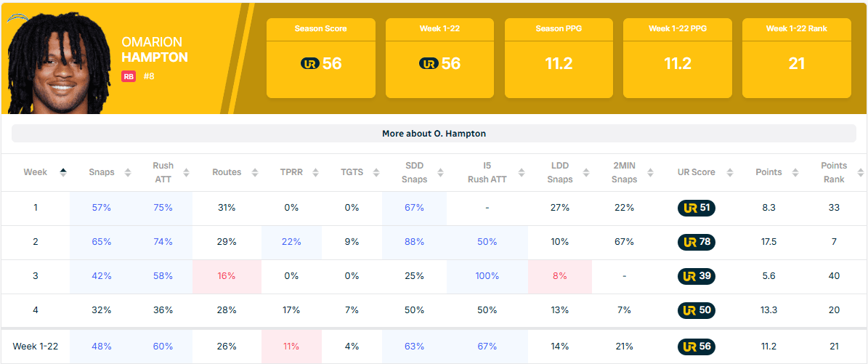The image size is (868, 364).
Task: Sort by Snaps column sort icon
Action: [128, 172]
